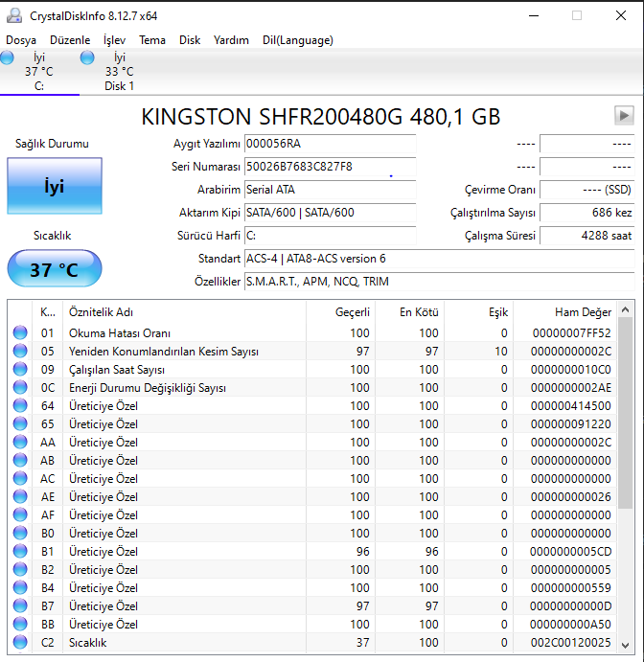
Task: Open the Dosya menu
Action: pos(21,40)
